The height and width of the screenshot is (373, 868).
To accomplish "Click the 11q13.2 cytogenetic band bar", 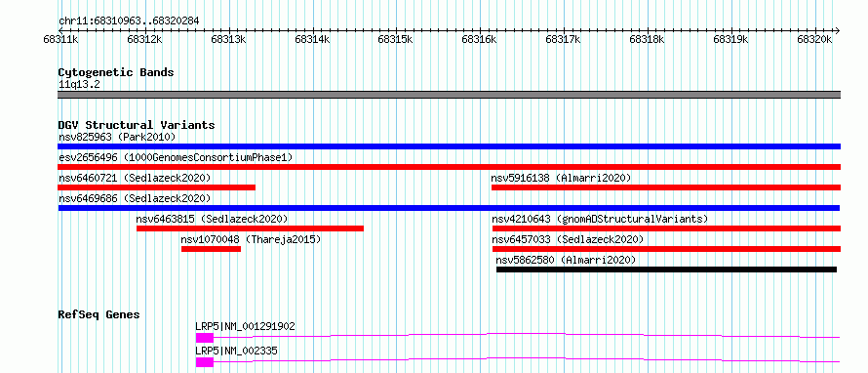I will pos(449,95).
